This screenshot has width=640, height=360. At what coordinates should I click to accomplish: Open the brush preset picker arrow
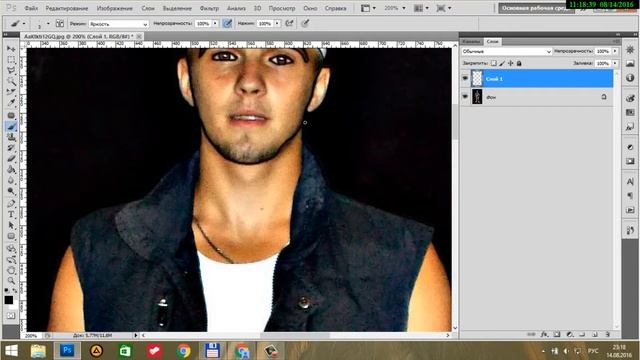48,24
